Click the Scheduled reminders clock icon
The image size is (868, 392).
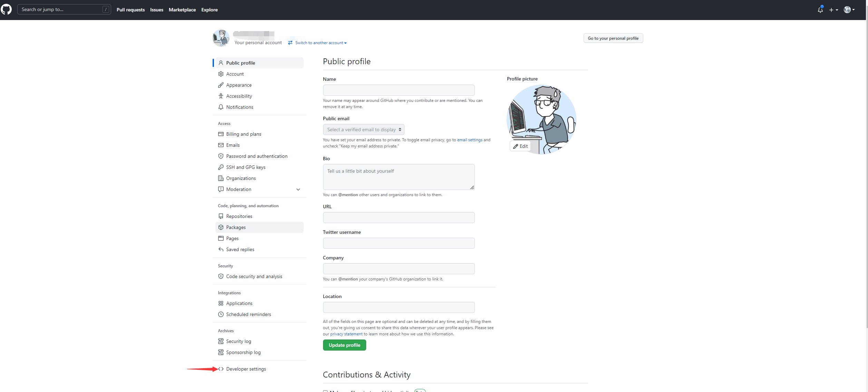click(221, 314)
